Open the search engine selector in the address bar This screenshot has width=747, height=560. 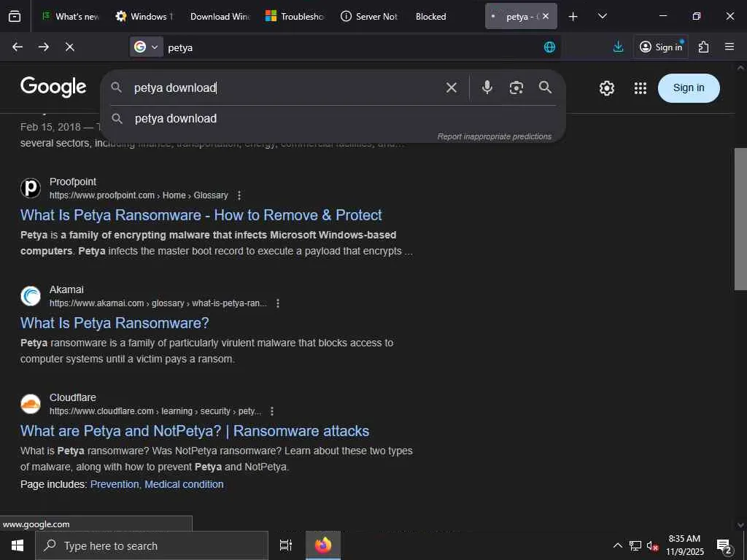tap(146, 47)
